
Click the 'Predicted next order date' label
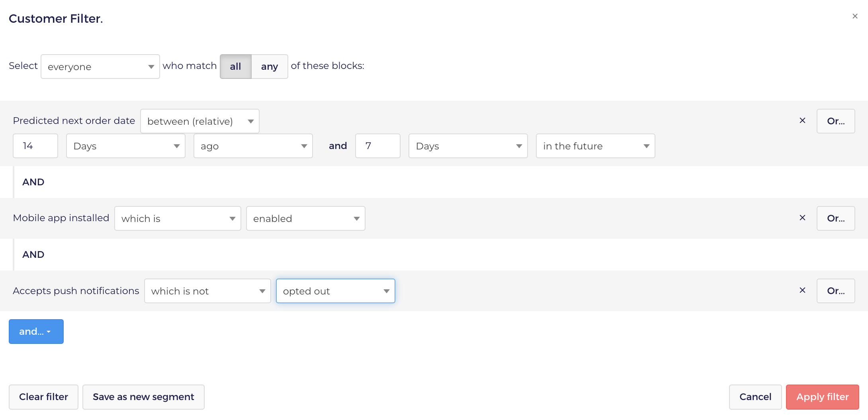click(x=74, y=121)
